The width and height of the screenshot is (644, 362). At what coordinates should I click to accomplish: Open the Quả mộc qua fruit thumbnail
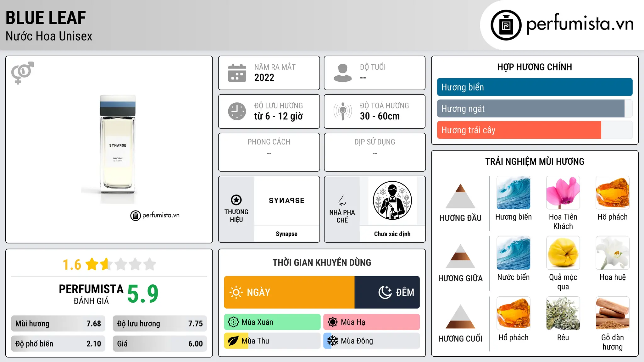click(x=563, y=253)
